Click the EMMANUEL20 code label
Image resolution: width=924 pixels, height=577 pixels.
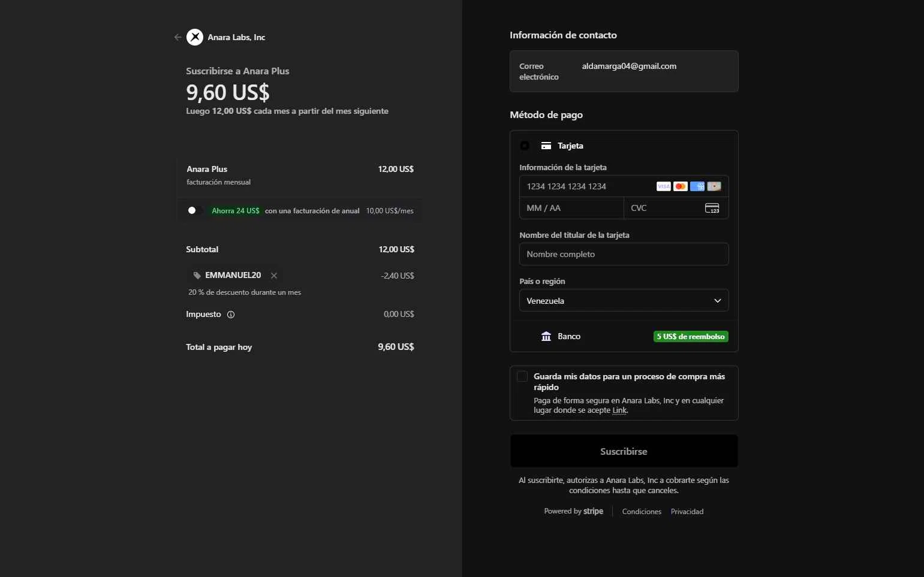tap(233, 276)
